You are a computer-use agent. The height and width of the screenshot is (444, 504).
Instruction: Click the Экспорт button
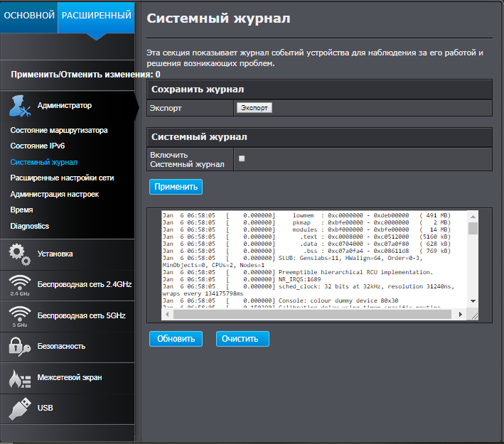(x=254, y=108)
